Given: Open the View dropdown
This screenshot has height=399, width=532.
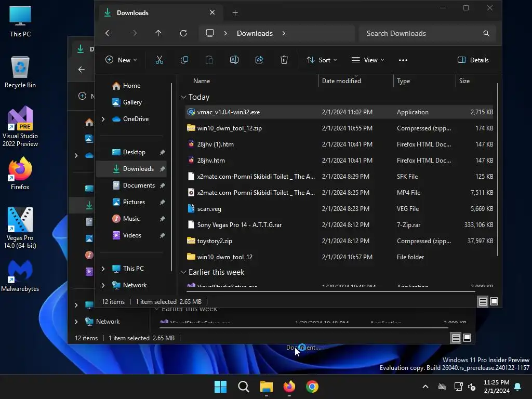Looking at the screenshot, I should click(x=368, y=60).
